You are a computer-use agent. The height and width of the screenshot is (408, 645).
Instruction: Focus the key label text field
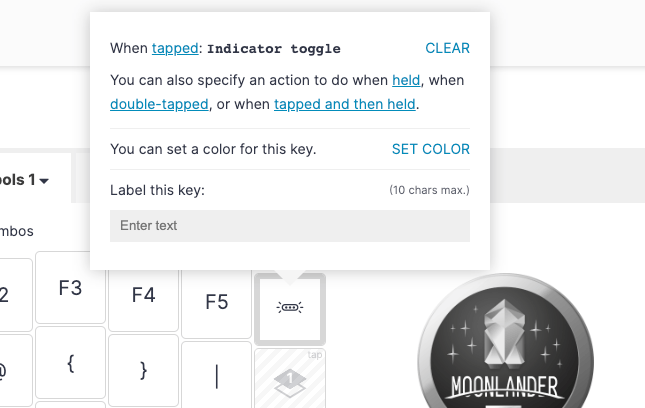pos(290,226)
